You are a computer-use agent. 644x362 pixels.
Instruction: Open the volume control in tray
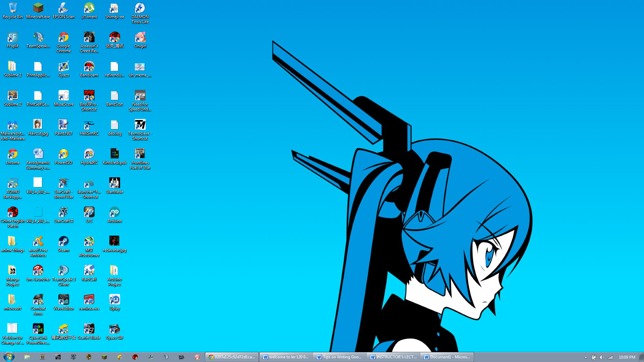point(602,357)
